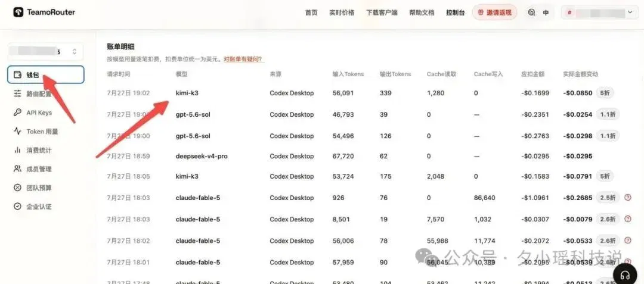Click the 应扣金额 column header
The image size is (644, 284).
point(532,74)
